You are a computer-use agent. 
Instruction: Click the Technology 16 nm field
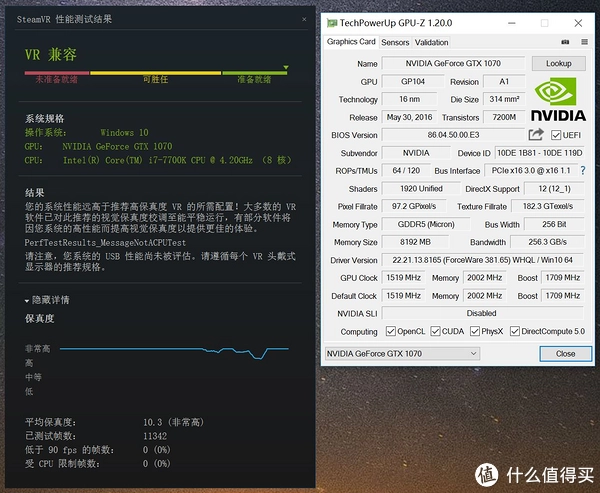(409, 99)
